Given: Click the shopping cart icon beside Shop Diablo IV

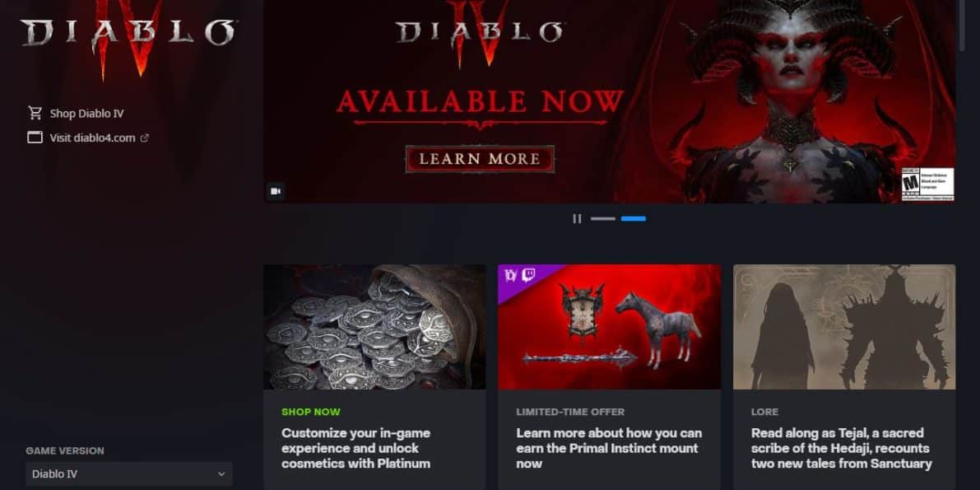Looking at the screenshot, I should click(35, 114).
